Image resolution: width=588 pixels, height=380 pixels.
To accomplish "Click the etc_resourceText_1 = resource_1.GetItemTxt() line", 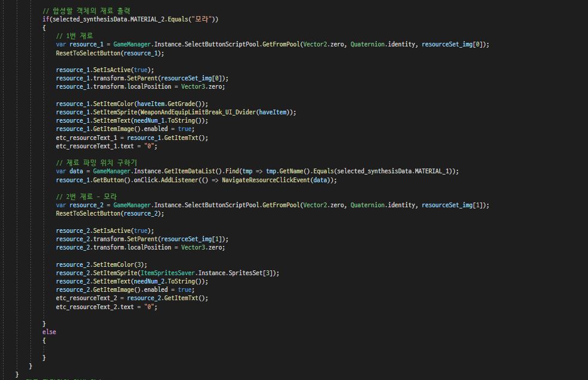I will coord(132,138).
